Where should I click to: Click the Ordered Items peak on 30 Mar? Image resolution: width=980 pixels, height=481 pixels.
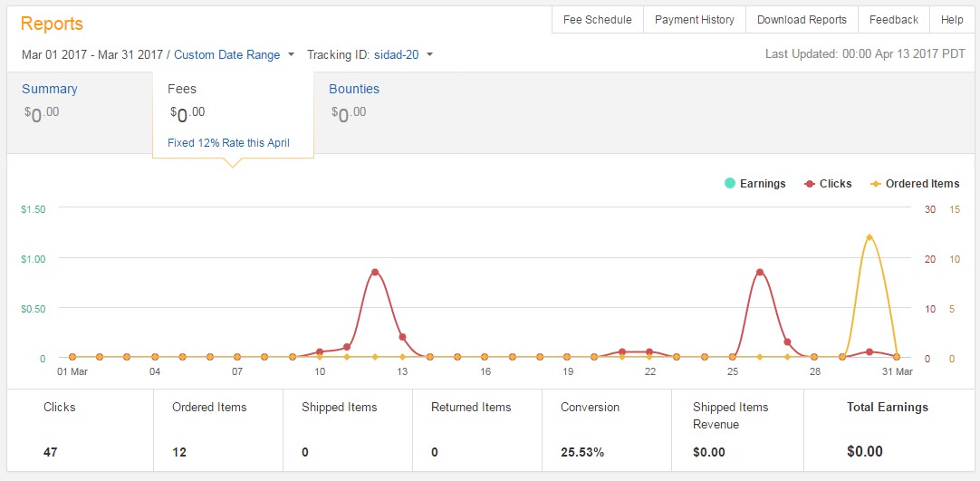pyautogui.click(x=870, y=237)
